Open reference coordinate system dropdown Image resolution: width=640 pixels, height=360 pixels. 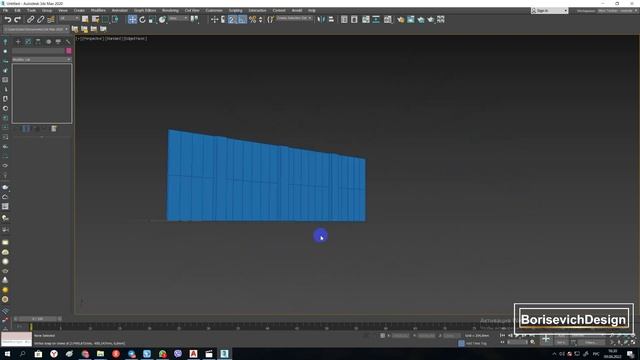178,18
